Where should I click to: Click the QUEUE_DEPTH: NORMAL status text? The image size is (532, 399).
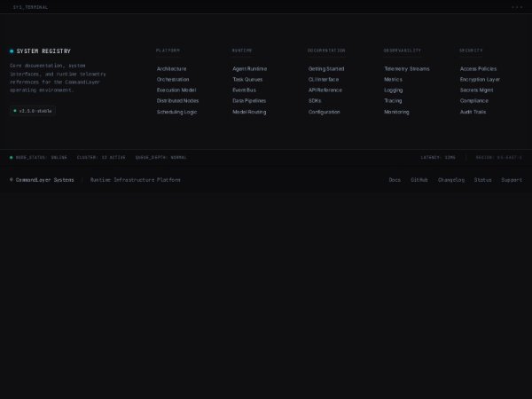click(x=160, y=158)
